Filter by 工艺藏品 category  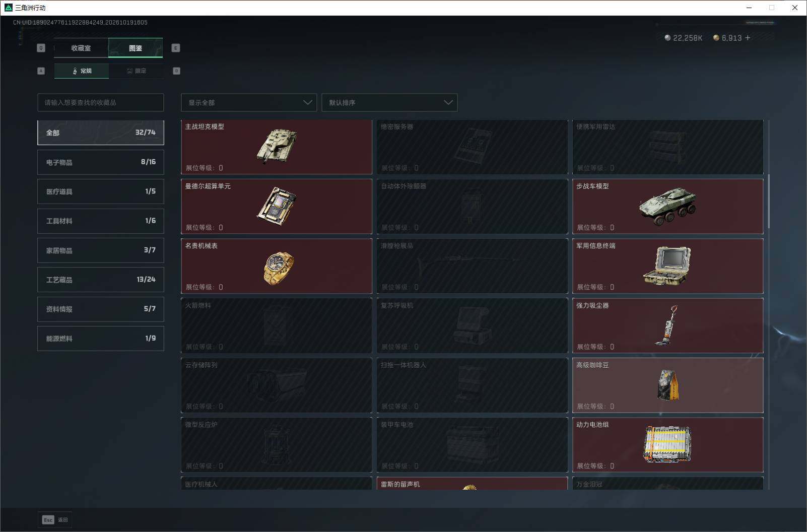(101, 280)
